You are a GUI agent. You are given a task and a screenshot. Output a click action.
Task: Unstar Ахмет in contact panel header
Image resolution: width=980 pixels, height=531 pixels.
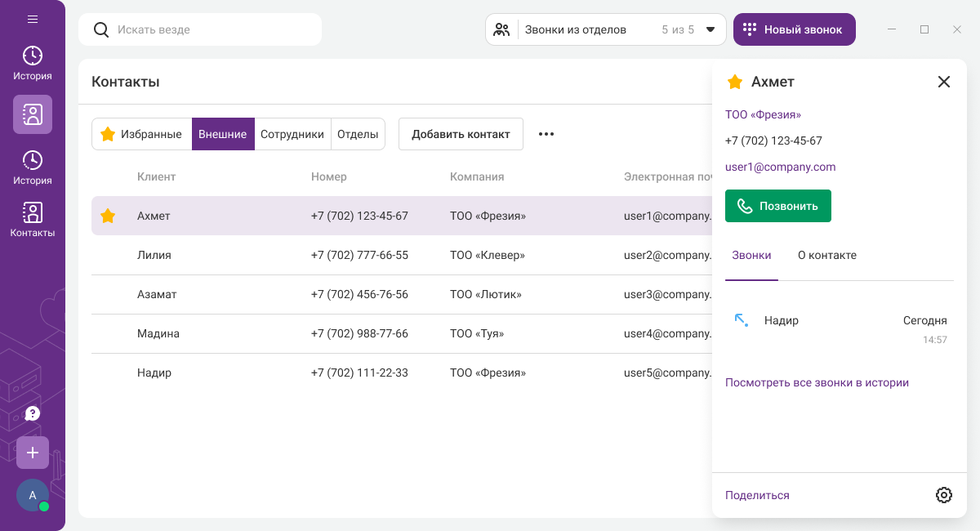[735, 82]
